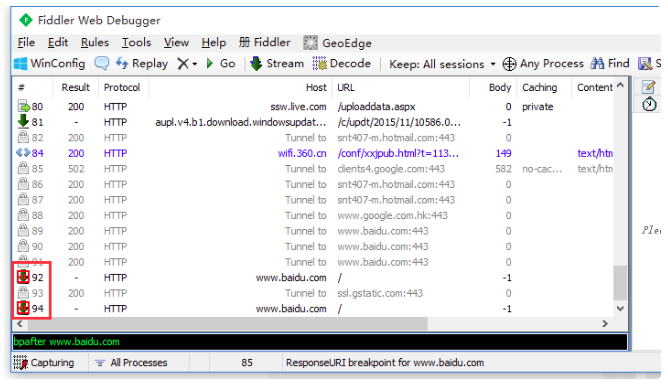668x386 pixels.
Task: Click www.google.com.hk:443 URL cell
Action: pyautogui.click(x=392, y=215)
